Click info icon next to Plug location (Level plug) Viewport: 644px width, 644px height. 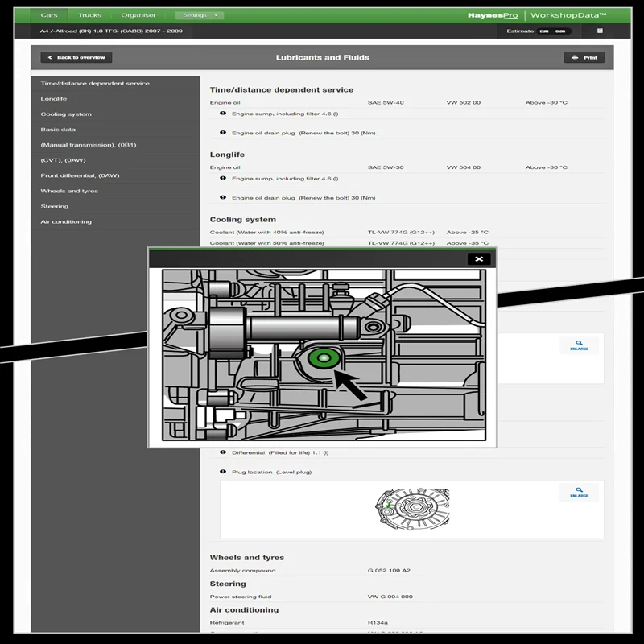pyautogui.click(x=223, y=472)
